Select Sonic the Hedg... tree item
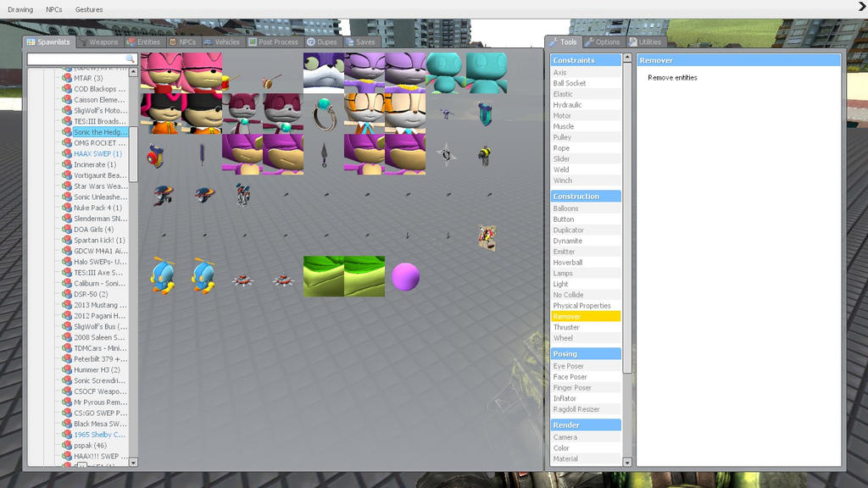Image resolution: width=868 pixels, height=488 pixels. point(100,132)
